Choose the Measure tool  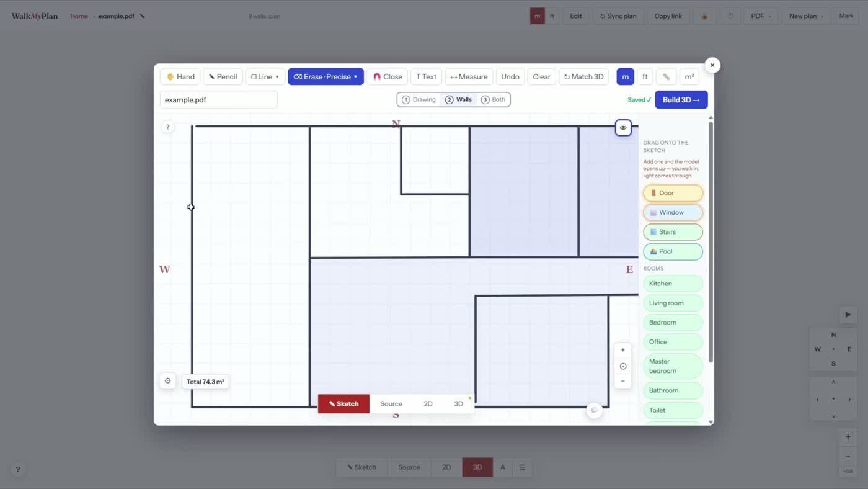[469, 77]
